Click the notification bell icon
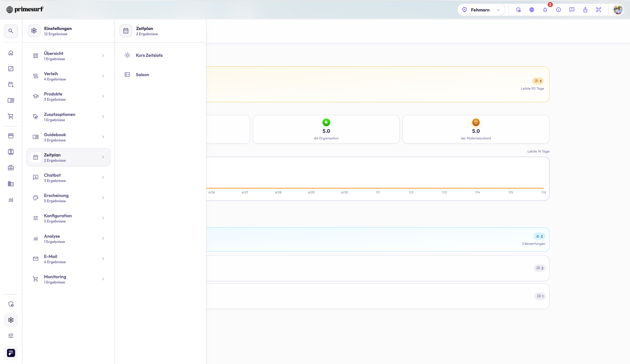Image resolution: width=630 pixels, height=364 pixels. coord(545,10)
